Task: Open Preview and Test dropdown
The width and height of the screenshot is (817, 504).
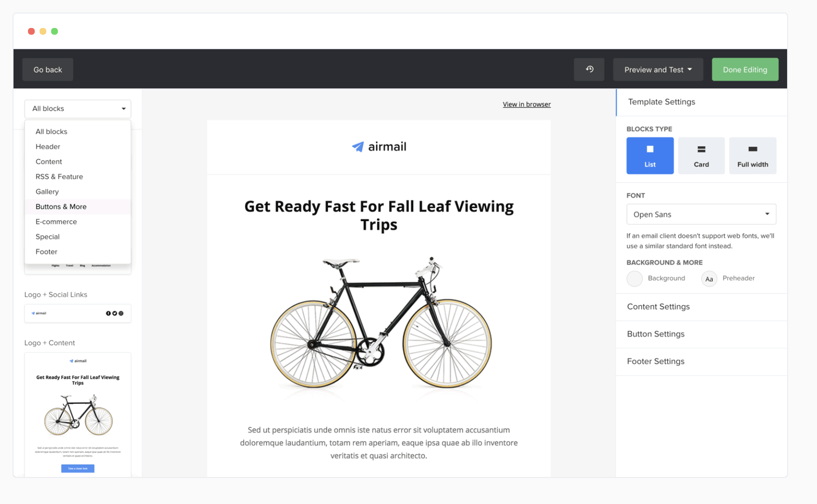Action: pos(658,69)
